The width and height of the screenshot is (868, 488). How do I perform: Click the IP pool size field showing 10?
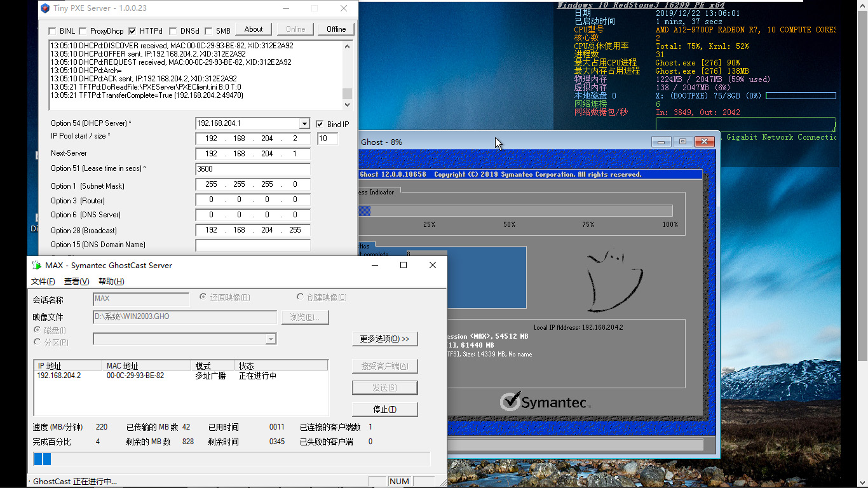pos(327,139)
